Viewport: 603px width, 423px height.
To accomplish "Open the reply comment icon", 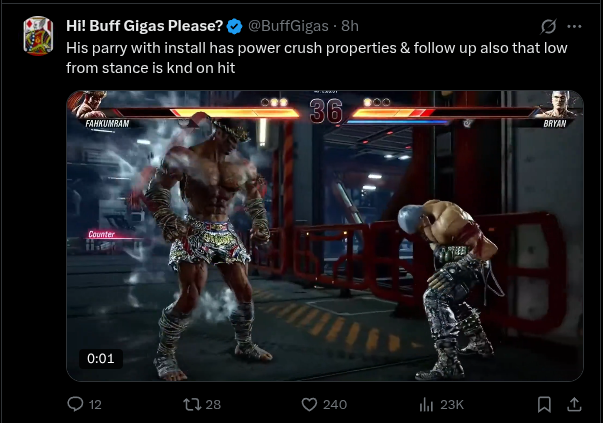I will 75,404.
